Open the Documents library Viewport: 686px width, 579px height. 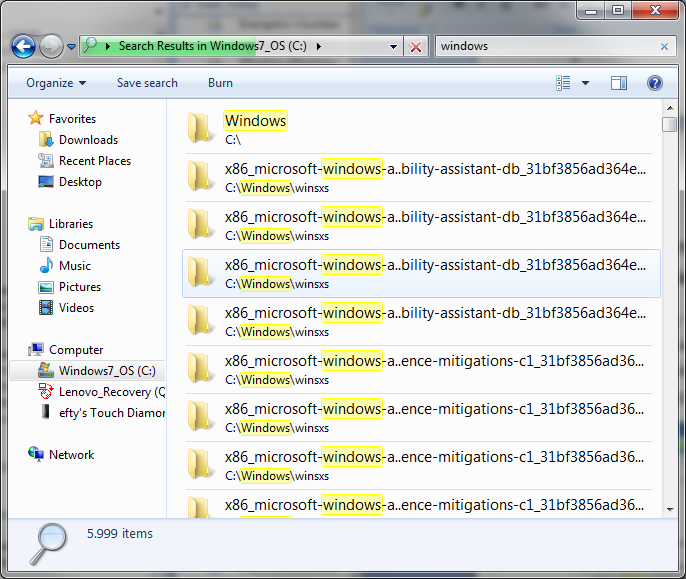(x=89, y=245)
